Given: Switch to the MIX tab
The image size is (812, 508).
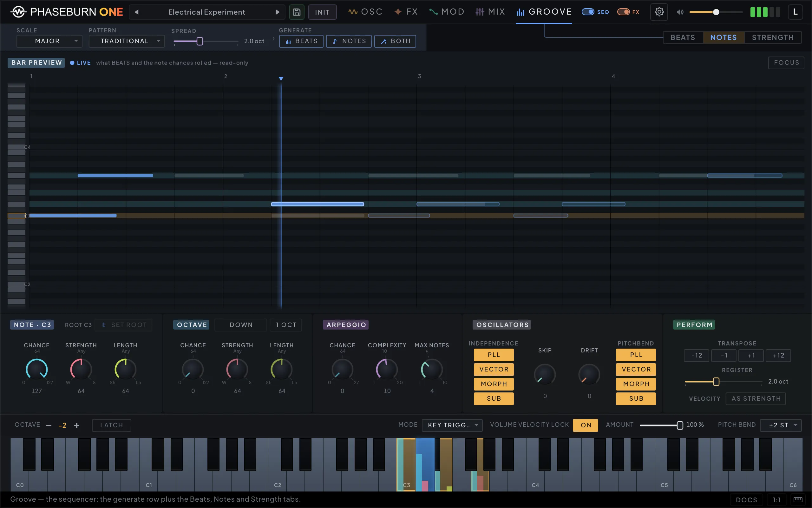Looking at the screenshot, I should click(x=490, y=12).
